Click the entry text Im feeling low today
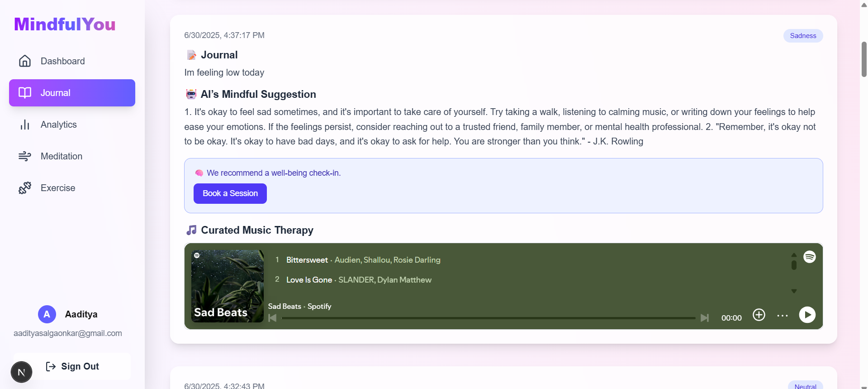This screenshot has width=868, height=389. tap(224, 72)
